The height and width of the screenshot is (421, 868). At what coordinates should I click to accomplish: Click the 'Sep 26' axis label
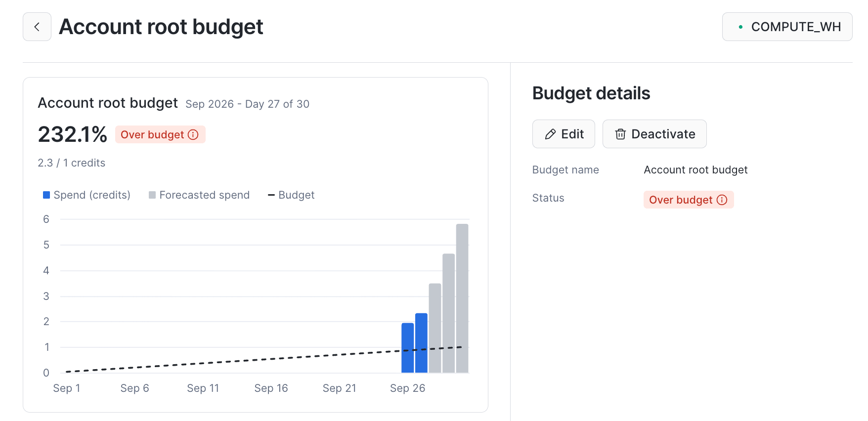tap(407, 388)
